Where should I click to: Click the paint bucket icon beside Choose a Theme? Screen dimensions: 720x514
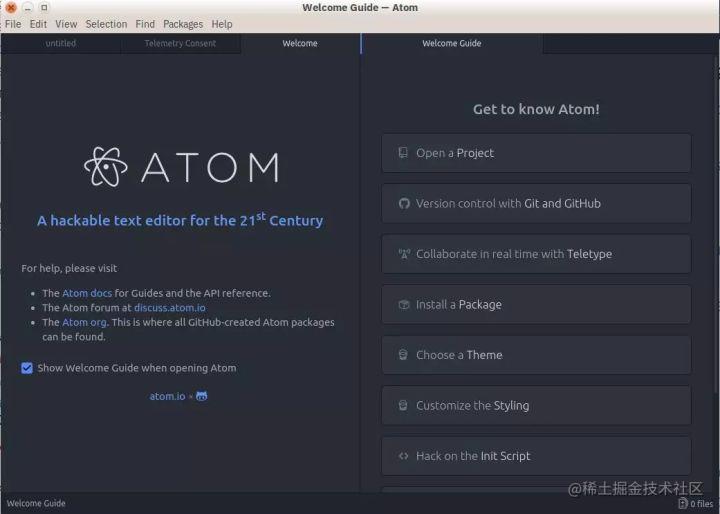[403, 355]
